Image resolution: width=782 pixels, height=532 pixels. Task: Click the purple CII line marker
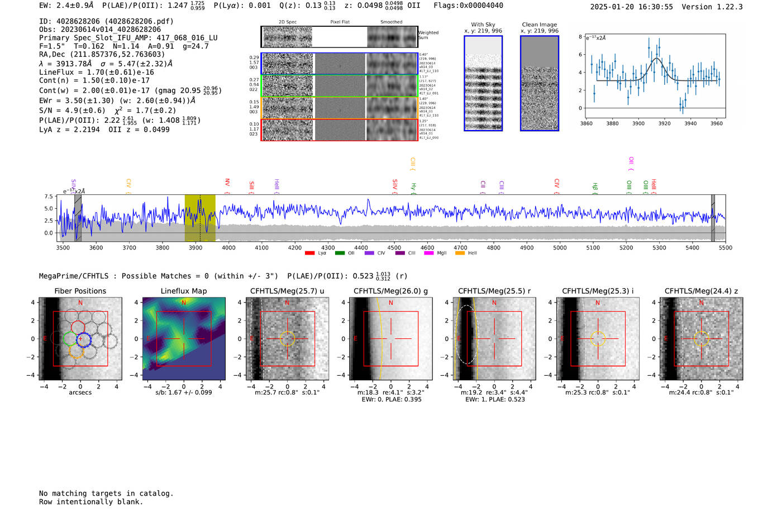click(483, 187)
